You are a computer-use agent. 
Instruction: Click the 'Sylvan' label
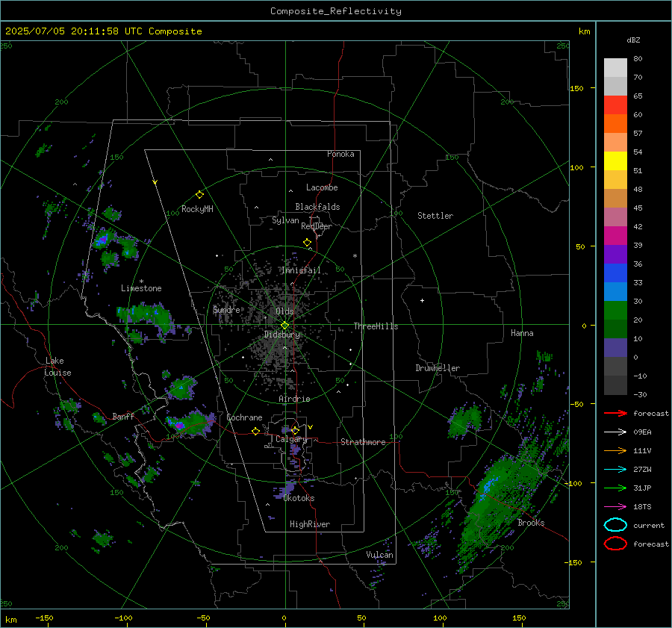point(285,220)
